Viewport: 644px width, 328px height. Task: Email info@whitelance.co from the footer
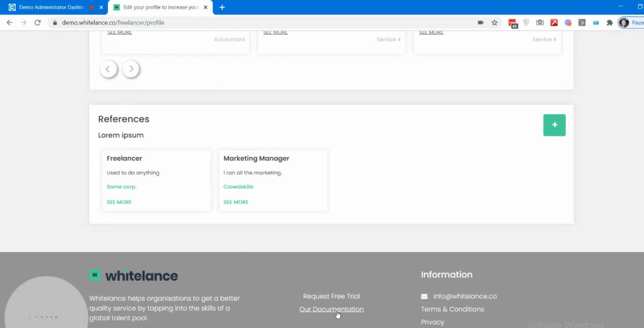tap(465, 296)
